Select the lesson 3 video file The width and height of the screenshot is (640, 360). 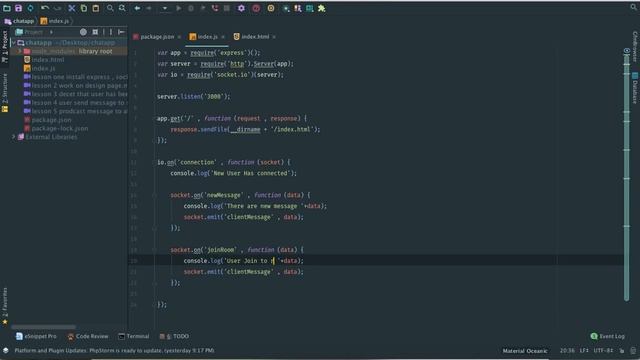click(76, 94)
